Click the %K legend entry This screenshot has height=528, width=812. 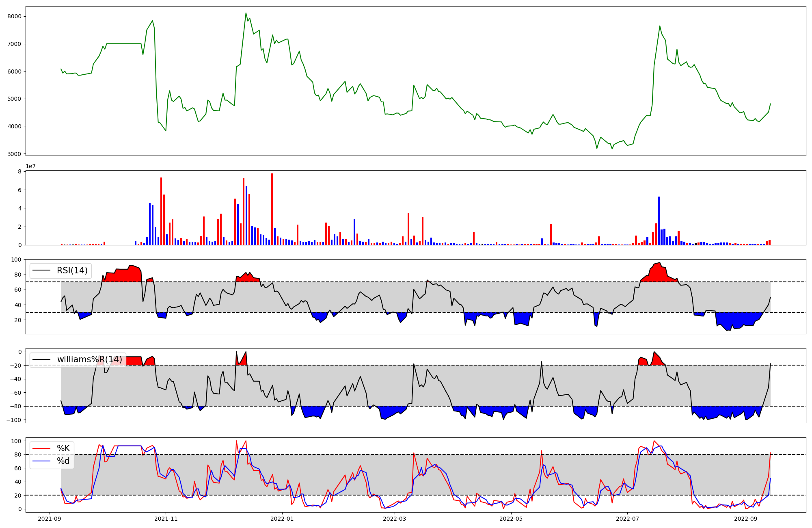point(63,448)
